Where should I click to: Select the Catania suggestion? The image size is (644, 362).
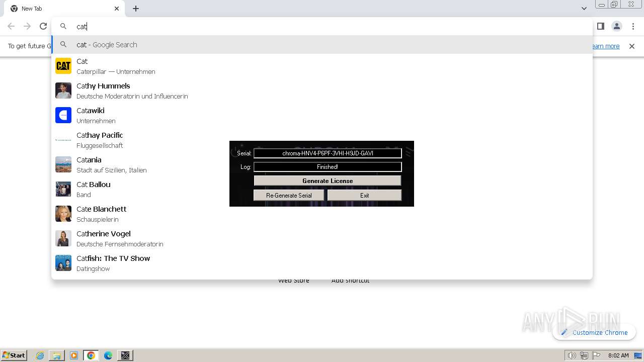[x=322, y=164]
